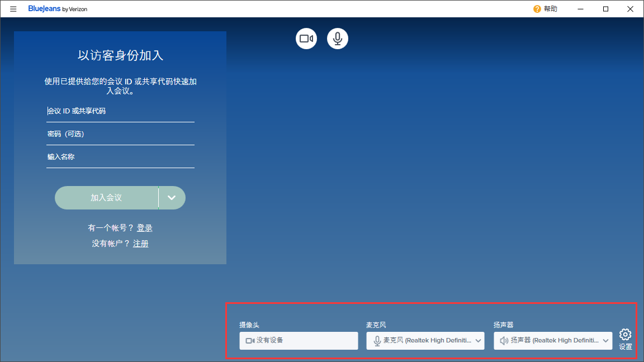Open the 注册 register link

(141, 244)
